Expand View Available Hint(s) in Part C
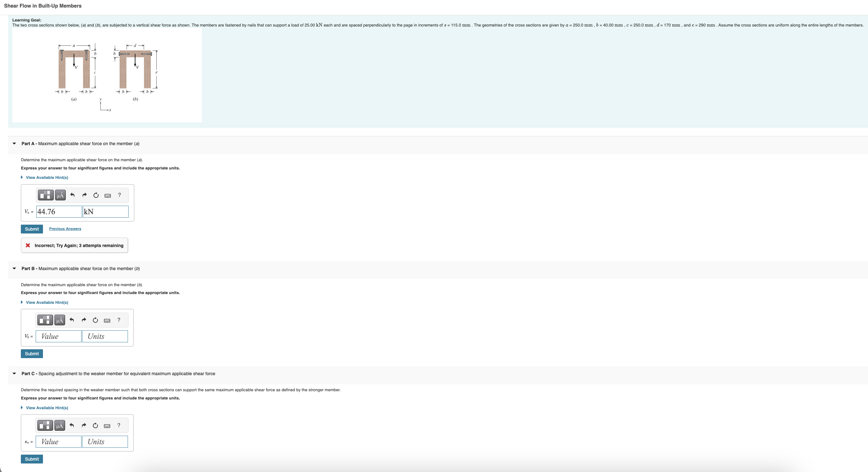Screen dimensions: 868x472 click(x=47, y=408)
